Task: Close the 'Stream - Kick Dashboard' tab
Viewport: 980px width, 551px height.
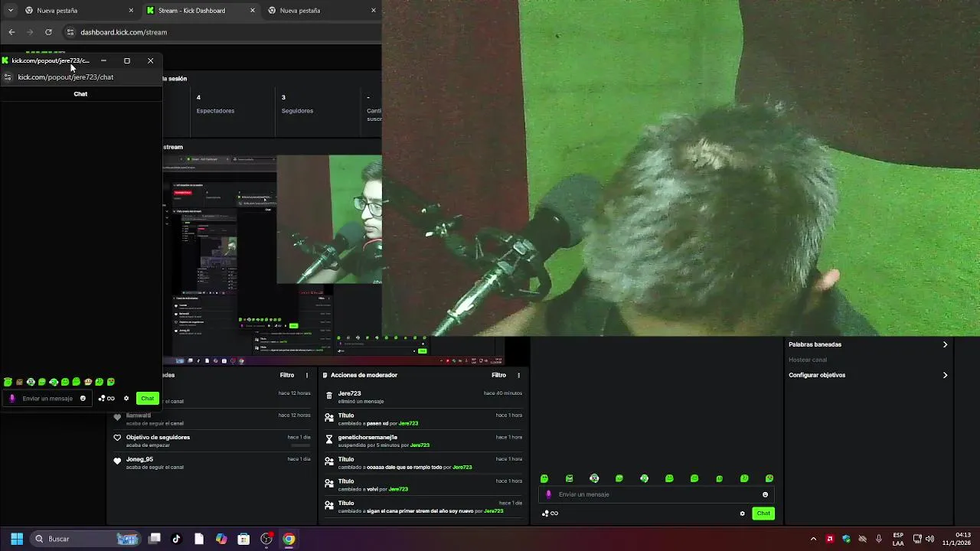Action: click(253, 11)
